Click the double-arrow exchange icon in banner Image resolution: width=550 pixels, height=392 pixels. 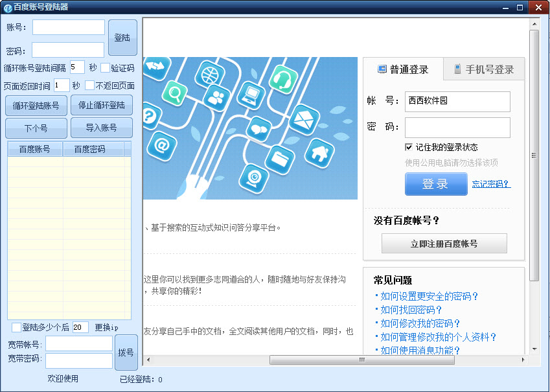pos(155,67)
